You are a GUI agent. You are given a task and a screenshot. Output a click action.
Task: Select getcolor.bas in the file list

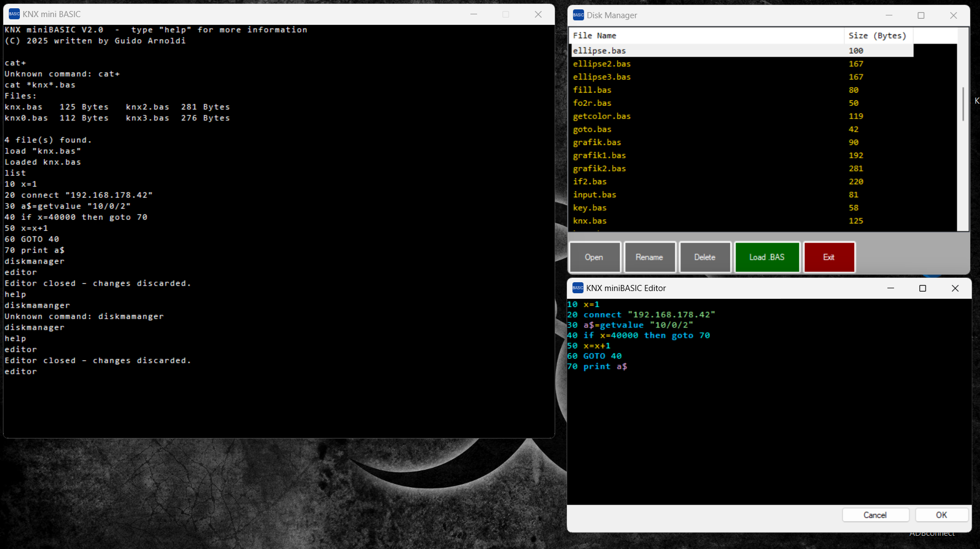[602, 116]
